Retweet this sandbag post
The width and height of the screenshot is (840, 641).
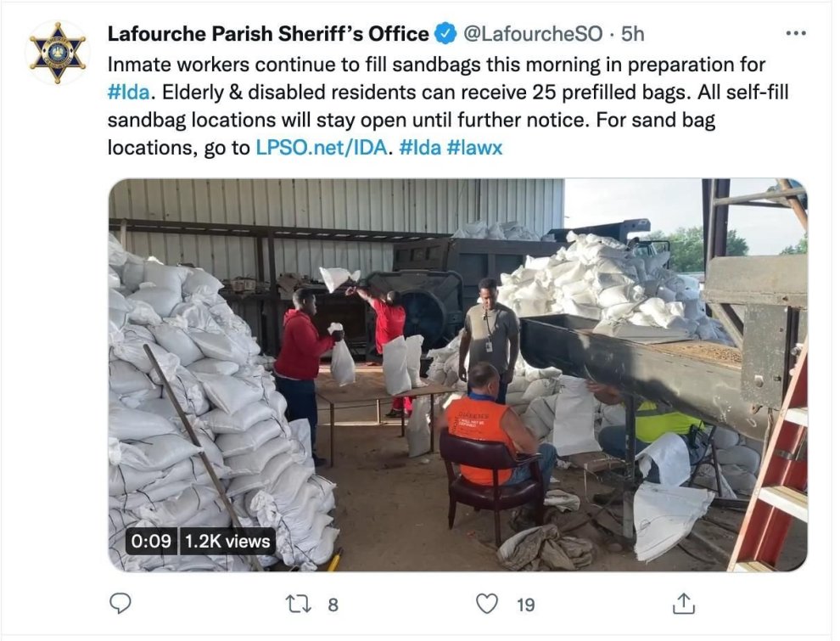pos(299,604)
